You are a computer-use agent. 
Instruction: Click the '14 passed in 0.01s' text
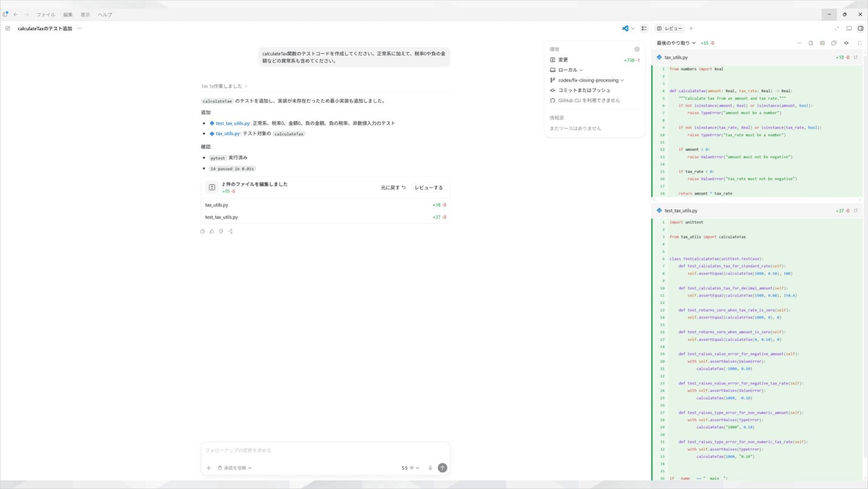(232, 169)
